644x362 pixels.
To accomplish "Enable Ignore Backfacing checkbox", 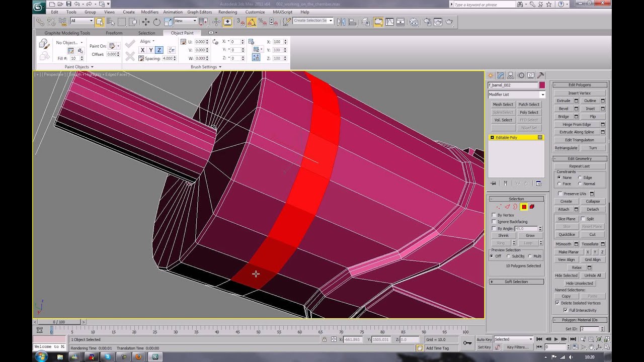I will [494, 222].
